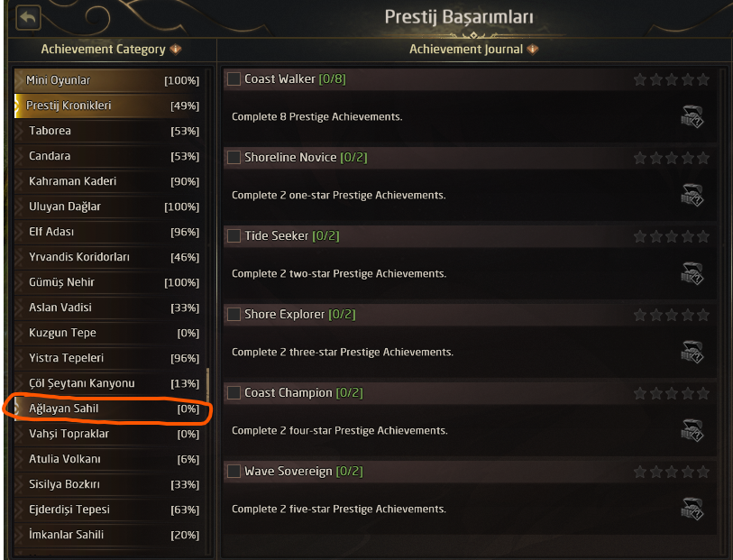Click the Coast Champion star rating
Image resolution: width=733 pixels, height=560 pixels.
672,393
